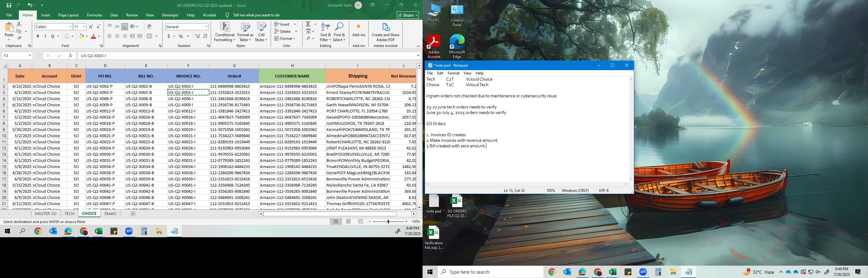
Task: Open Notepad's Format menu
Action: point(453,73)
